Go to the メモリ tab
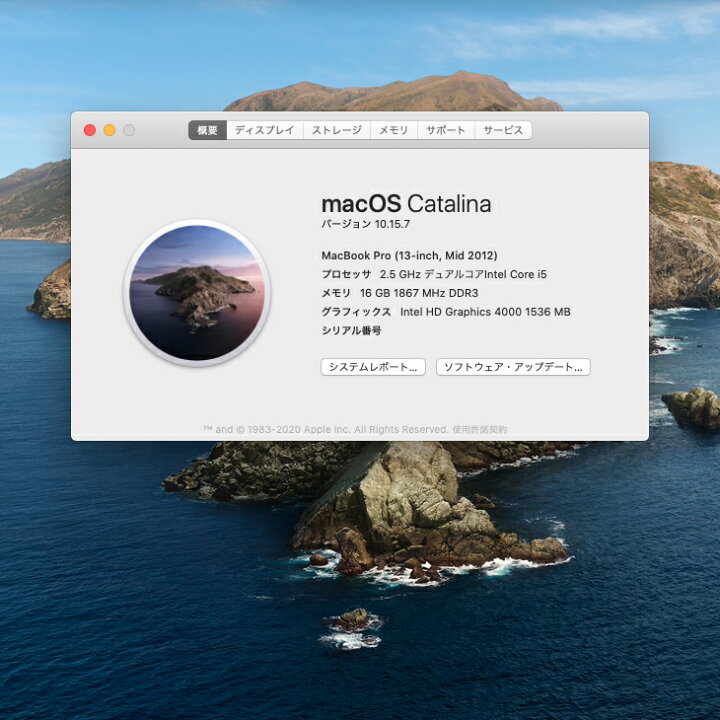Viewport: 720px width, 720px height. (394, 130)
